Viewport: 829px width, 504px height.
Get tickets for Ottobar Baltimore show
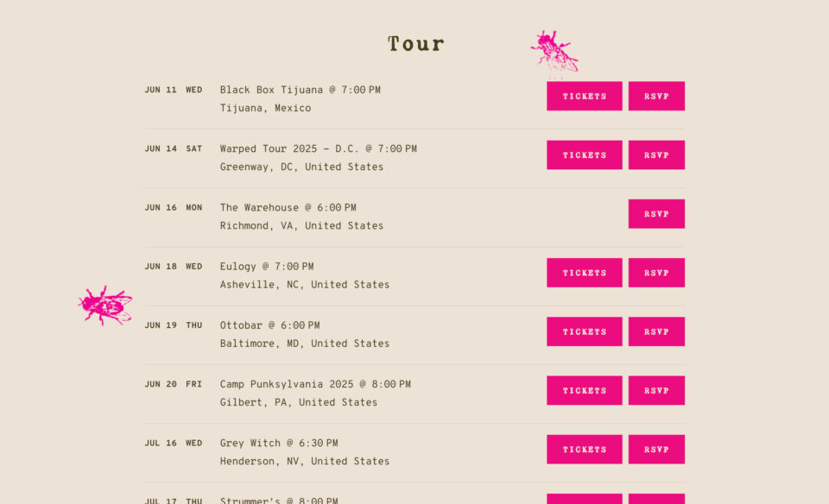click(585, 331)
